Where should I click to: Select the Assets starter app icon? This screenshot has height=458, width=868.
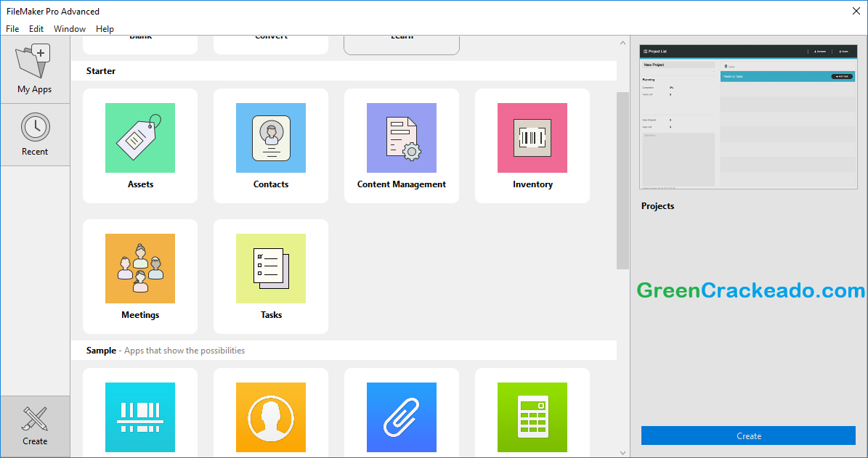click(x=139, y=138)
